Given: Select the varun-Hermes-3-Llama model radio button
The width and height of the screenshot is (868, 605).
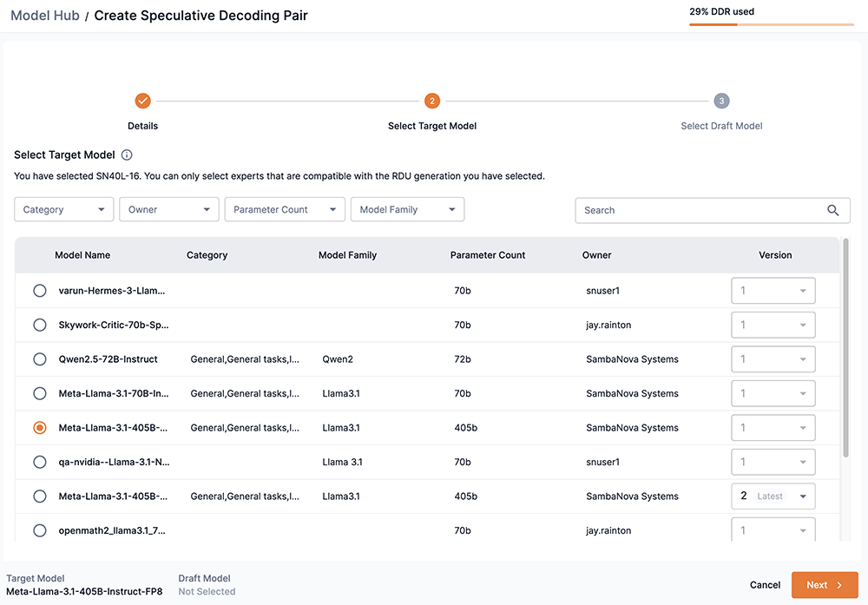Looking at the screenshot, I should pyautogui.click(x=40, y=291).
